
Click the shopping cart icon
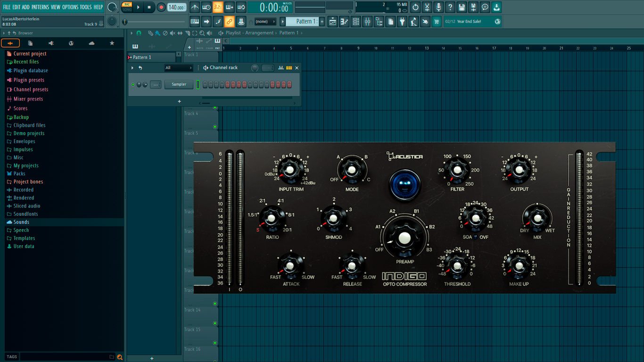(437, 21)
